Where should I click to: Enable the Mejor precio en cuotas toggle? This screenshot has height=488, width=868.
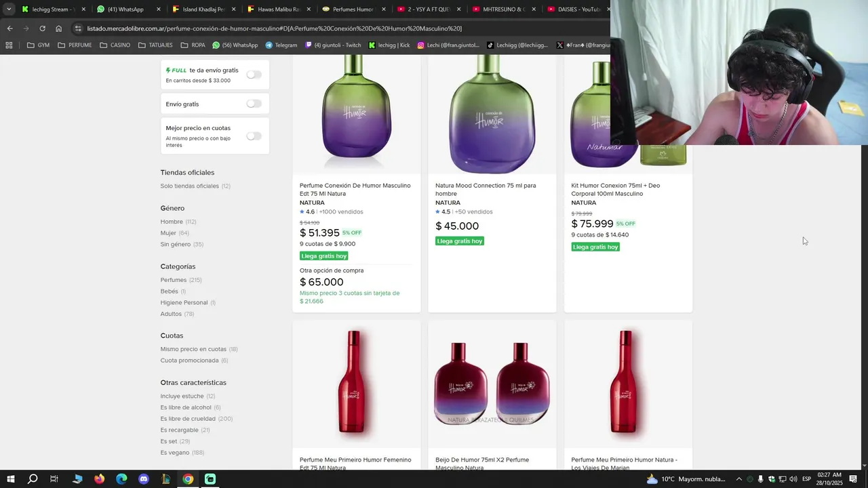click(x=254, y=136)
